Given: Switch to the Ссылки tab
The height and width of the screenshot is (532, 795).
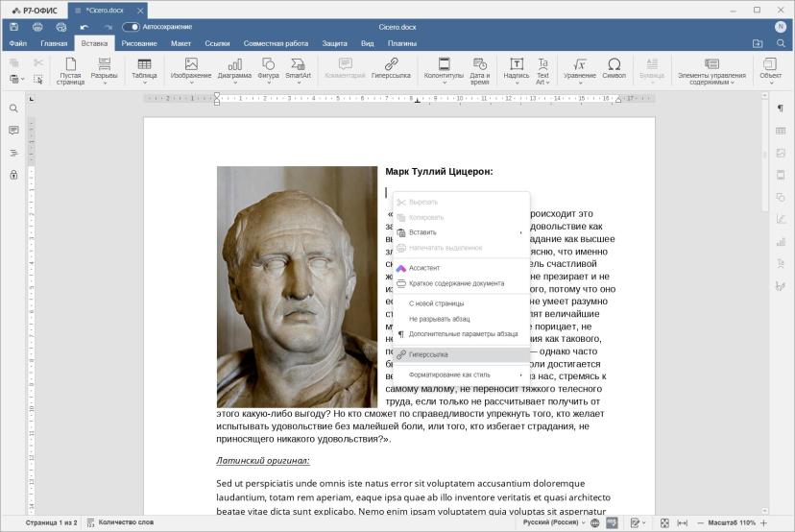Looking at the screenshot, I should 217,43.
